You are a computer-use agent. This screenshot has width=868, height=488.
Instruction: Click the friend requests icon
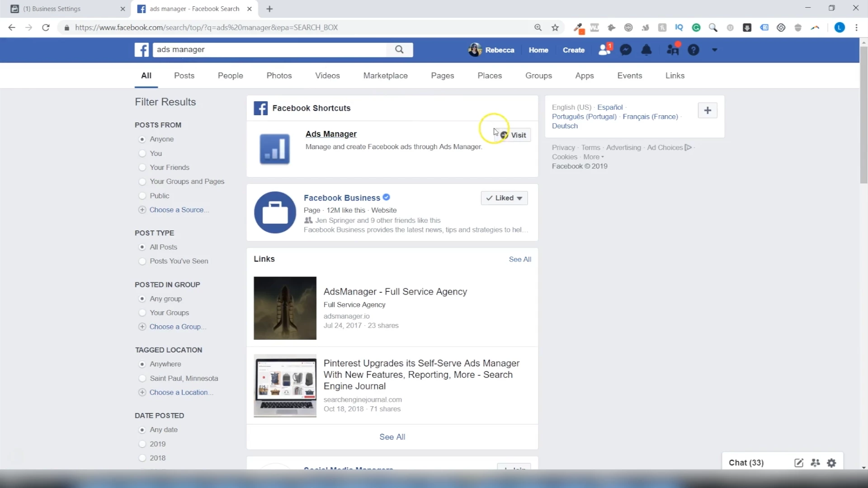tap(604, 50)
